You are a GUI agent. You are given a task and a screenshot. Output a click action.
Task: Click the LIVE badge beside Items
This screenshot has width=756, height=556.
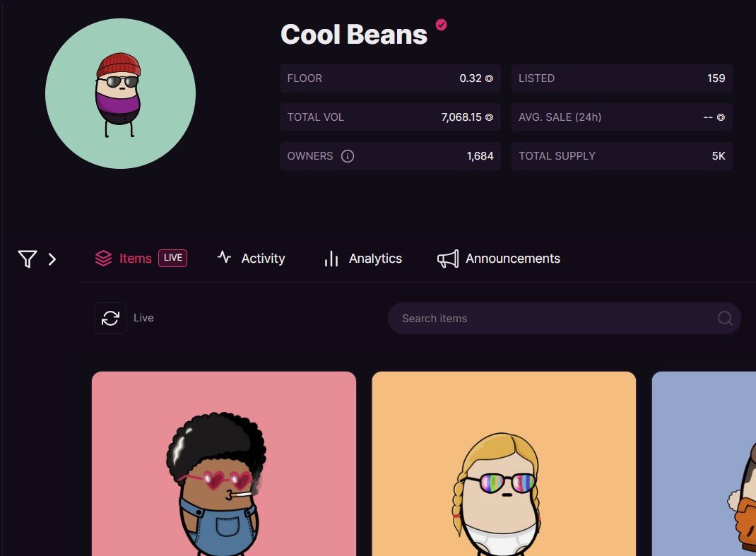coord(172,258)
